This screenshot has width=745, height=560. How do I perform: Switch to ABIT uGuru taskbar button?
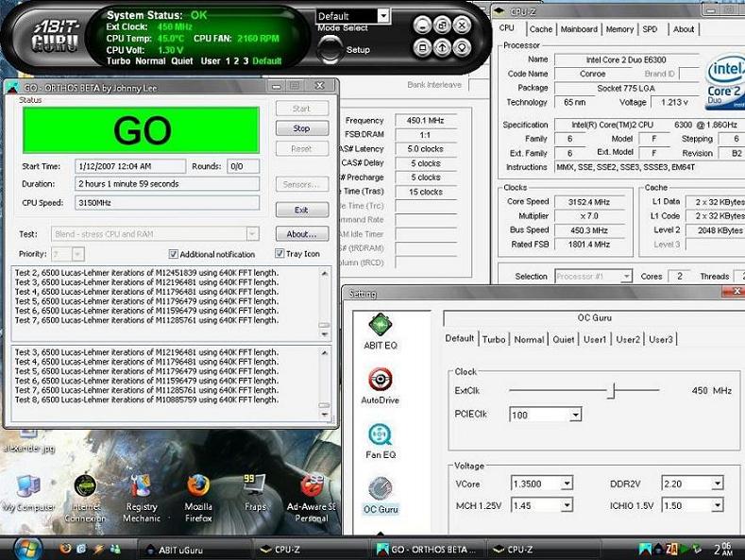[x=195, y=550]
